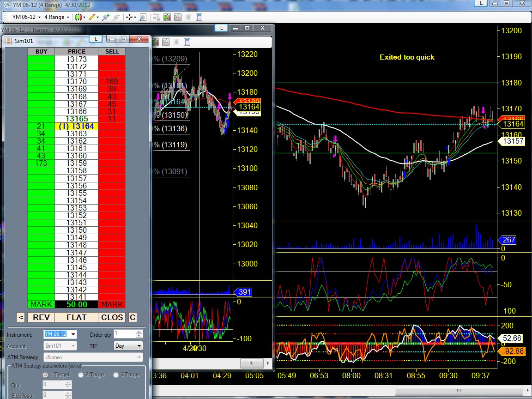The height and width of the screenshot is (399, 532).
Task: Click the L link button on Sim101 window
Action: click(96, 39)
